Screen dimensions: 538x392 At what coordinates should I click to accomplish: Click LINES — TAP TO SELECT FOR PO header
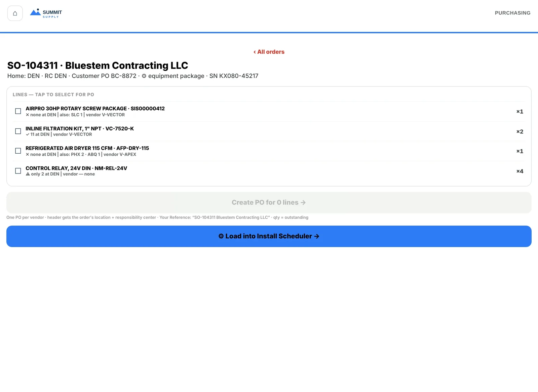click(53, 94)
